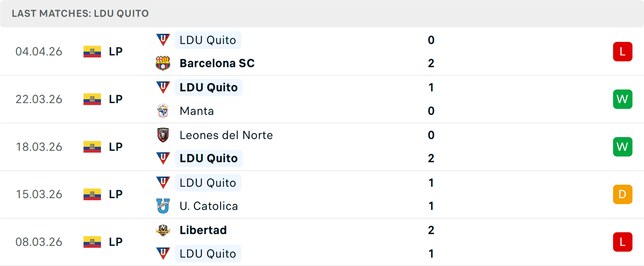The width and height of the screenshot is (644, 266).
Task: Click the orange D draw badge
Action: (x=623, y=194)
